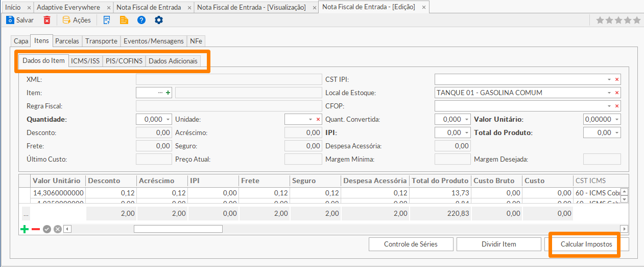Open the Quantidade field dropdown arrow
Image resolution: width=644 pixels, height=267 pixels.
tap(168, 119)
